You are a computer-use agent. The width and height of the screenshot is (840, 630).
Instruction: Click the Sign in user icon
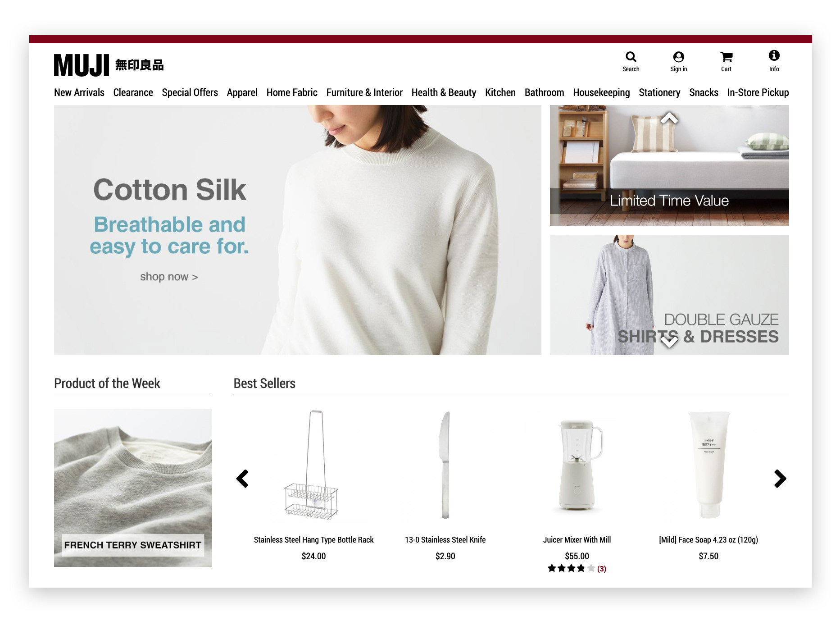678,57
